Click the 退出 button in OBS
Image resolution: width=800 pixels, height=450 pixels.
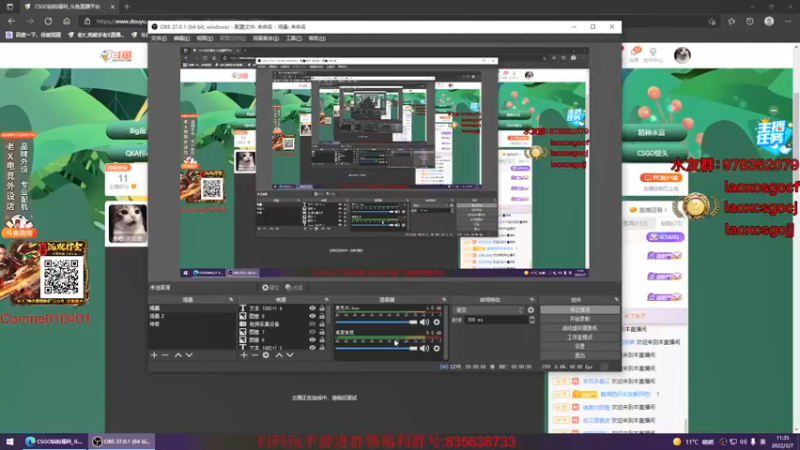tap(580, 355)
